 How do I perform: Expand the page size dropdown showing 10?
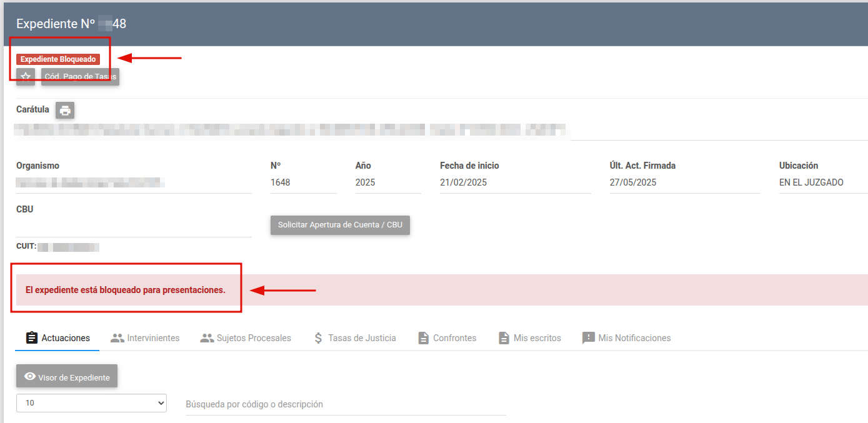(x=91, y=403)
